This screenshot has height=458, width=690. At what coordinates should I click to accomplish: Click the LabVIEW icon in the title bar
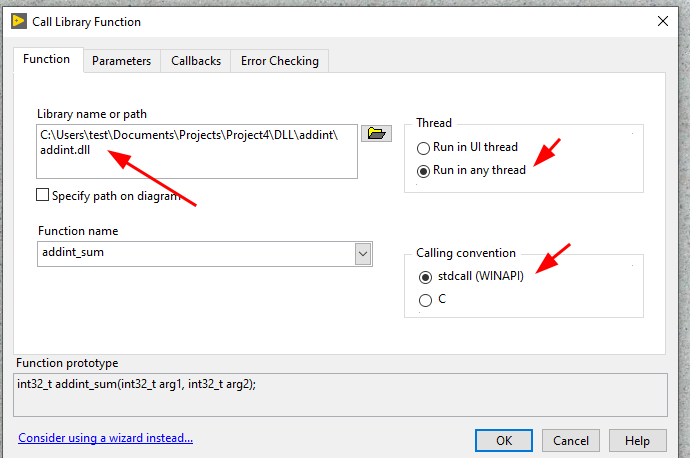[x=19, y=21]
